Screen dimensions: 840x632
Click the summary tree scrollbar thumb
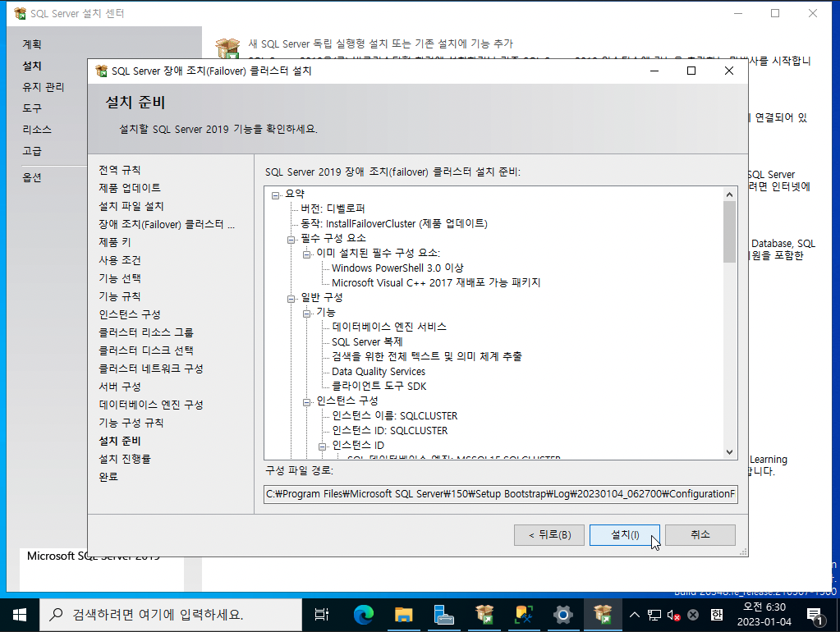[x=729, y=232]
